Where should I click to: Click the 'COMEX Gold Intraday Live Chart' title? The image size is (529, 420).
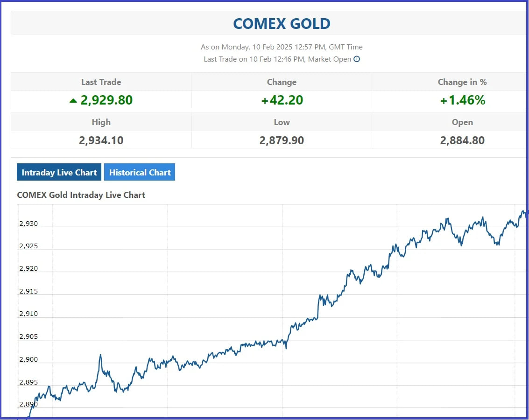click(81, 195)
